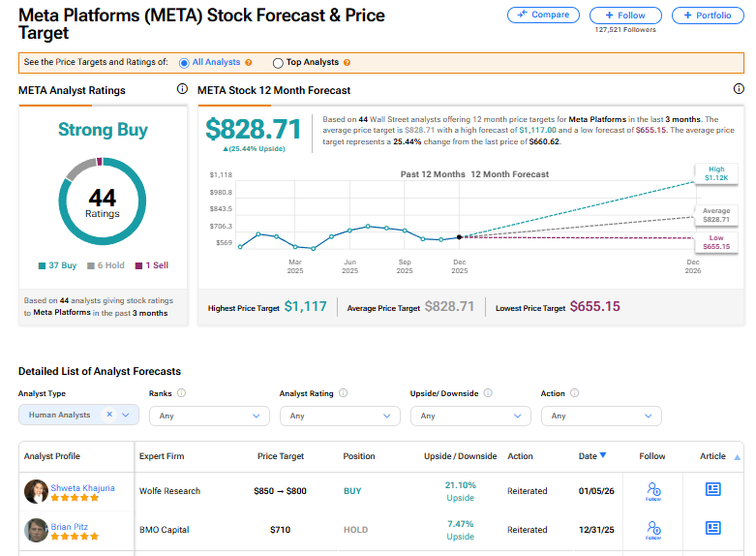Click the follow icon for Shweta Khajuria
The width and height of the screenshot is (756, 556).
pyautogui.click(x=653, y=491)
